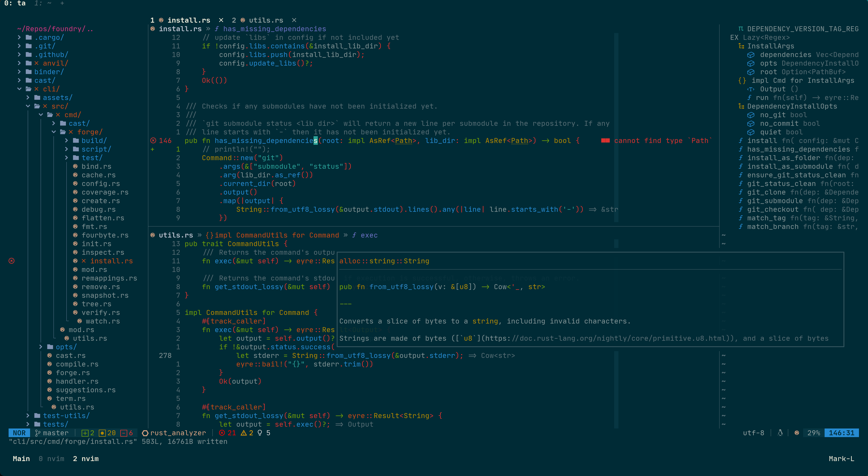Click the error sign on line 146
Image resolution: width=868 pixels, height=476 pixels.
pyautogui.click(x=153, y=141)
